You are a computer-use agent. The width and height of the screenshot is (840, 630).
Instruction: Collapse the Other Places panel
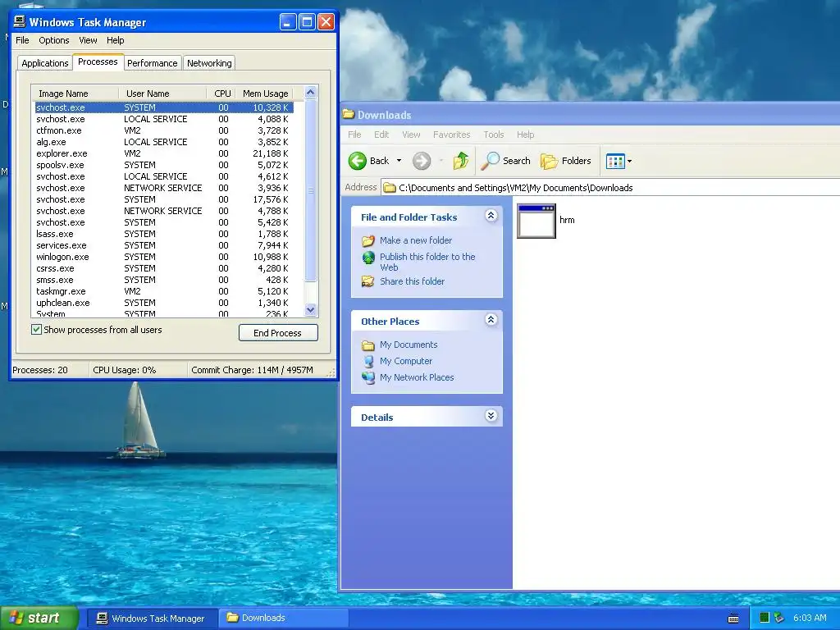(x=491, y=320)
